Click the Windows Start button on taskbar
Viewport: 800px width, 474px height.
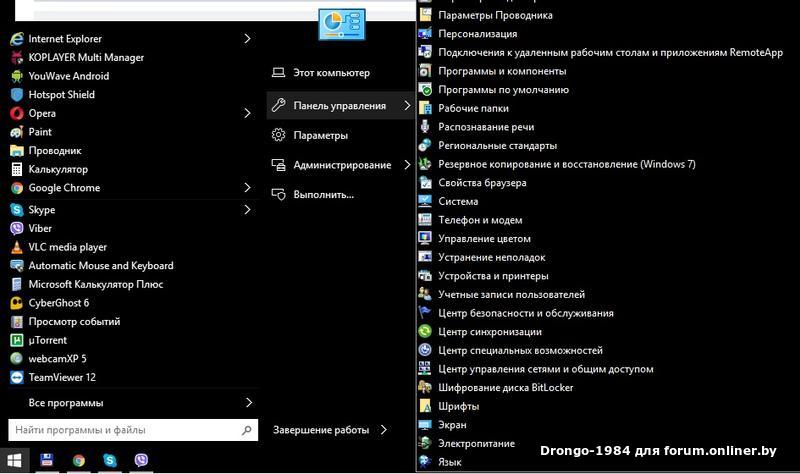click(x=14, y=461)
